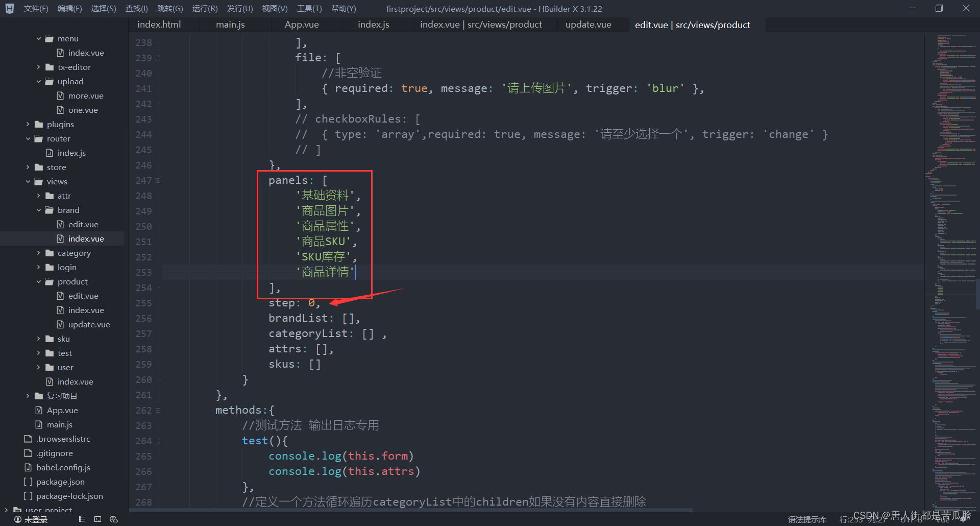The height and width of the screenshot is (526, 980).
Task: Click the one.vue file icon
Action: (x=60, y=110)
